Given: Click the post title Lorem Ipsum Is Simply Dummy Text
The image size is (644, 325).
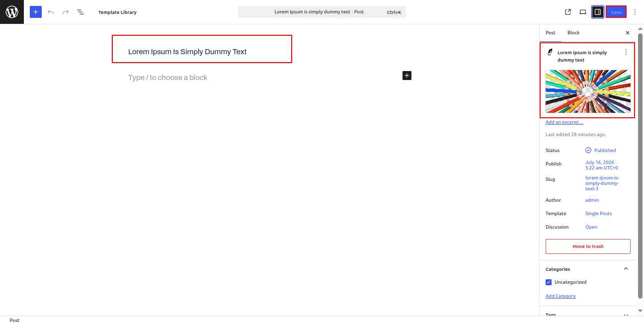Looking at the screenshot, I should point(187,52).
